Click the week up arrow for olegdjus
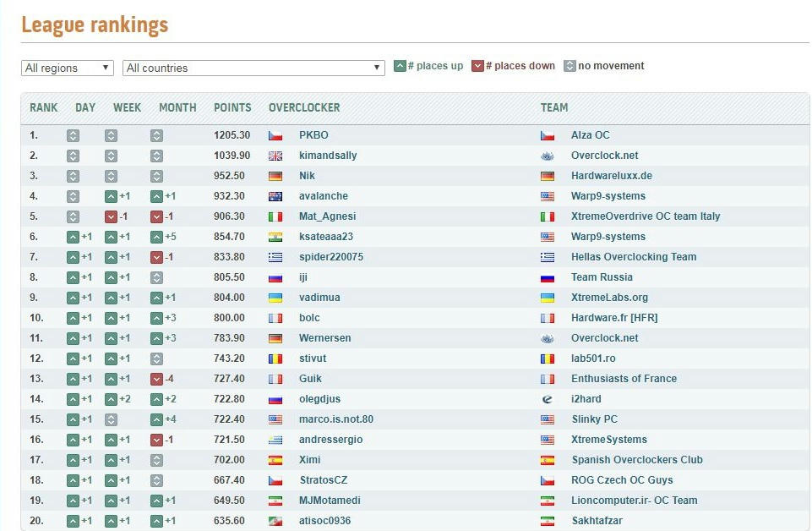This screenshot has width=812, height=531. pyautogui.click(x=111, y=399)
